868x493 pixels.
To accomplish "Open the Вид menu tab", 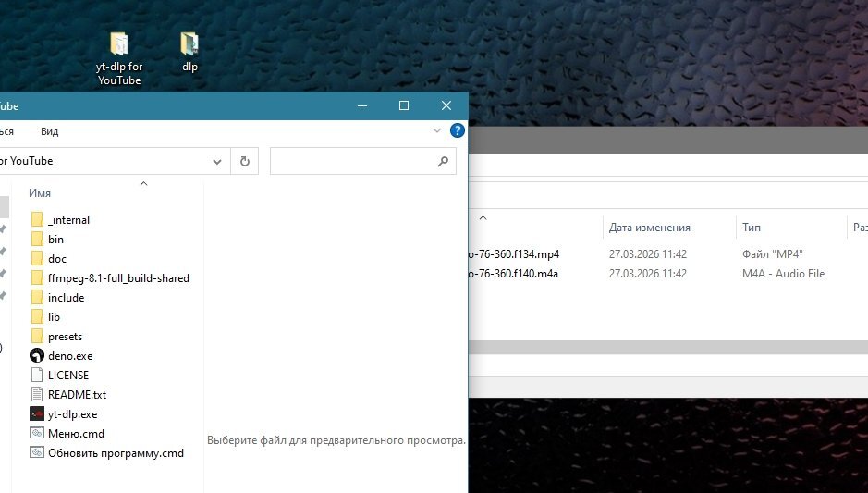I will coord(49,132).
